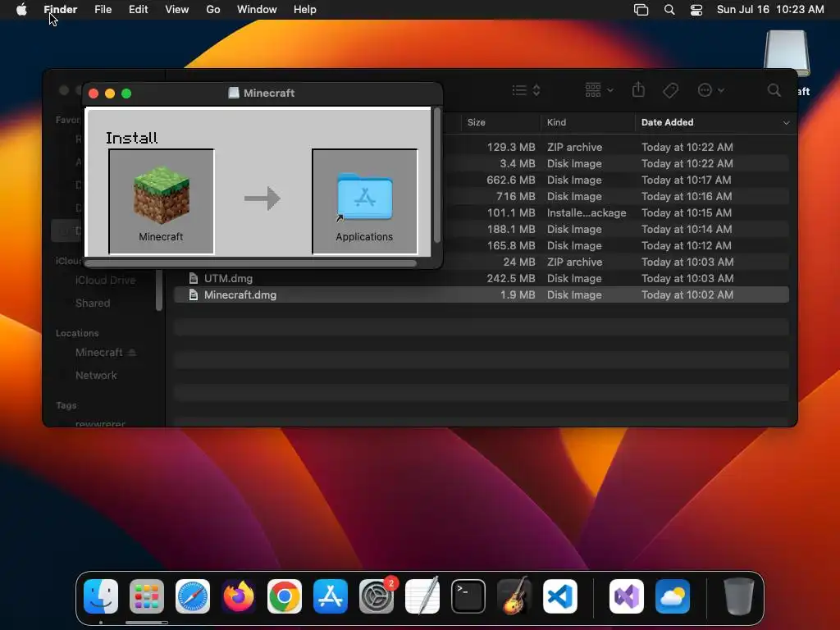Toggle the Date Added sort order chevron
This screenshot has width=840, height=630.
click(x=786, y=123)
